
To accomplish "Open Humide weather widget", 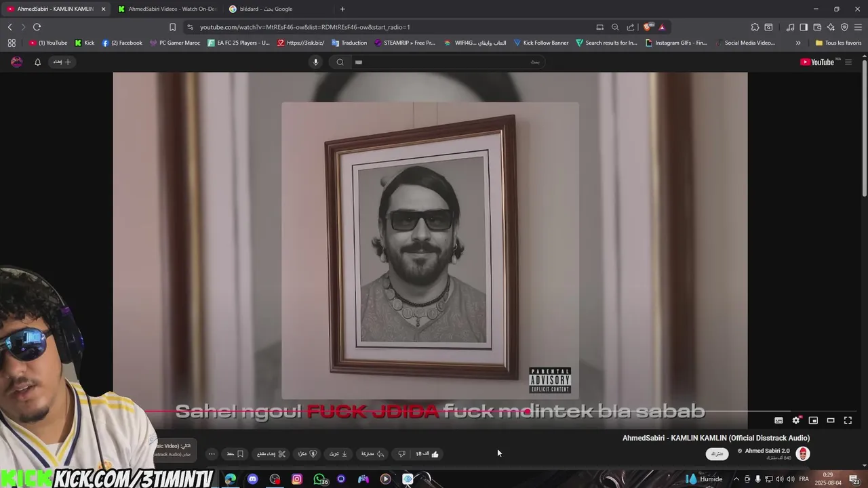I will (x=703, y=479).
